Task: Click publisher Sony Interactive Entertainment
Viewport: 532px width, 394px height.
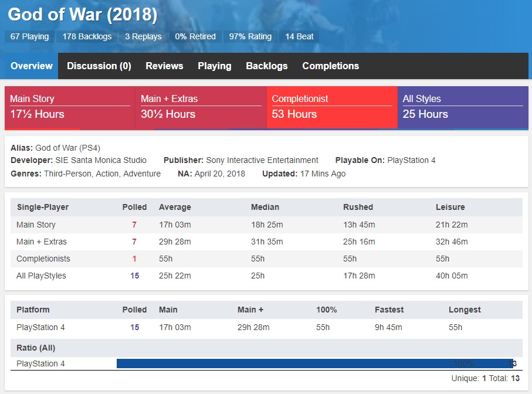Action: pos(262,160)
